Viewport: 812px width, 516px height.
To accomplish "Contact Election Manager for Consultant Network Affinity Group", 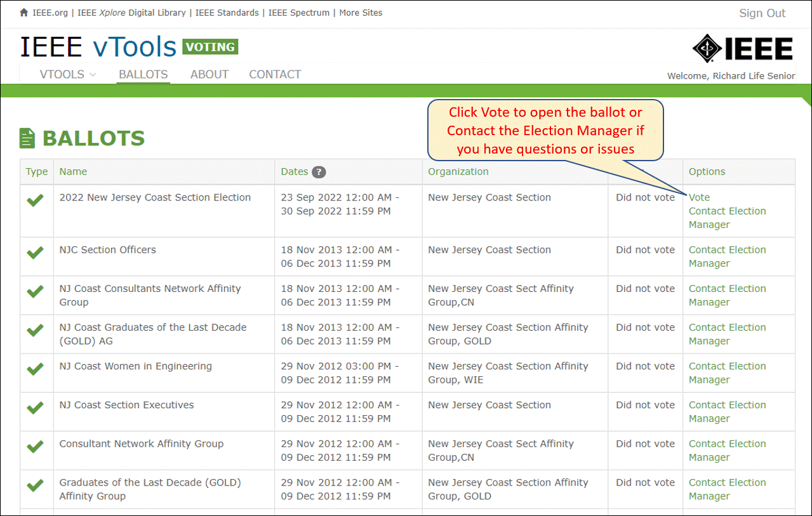I will (x=728, y=450).
